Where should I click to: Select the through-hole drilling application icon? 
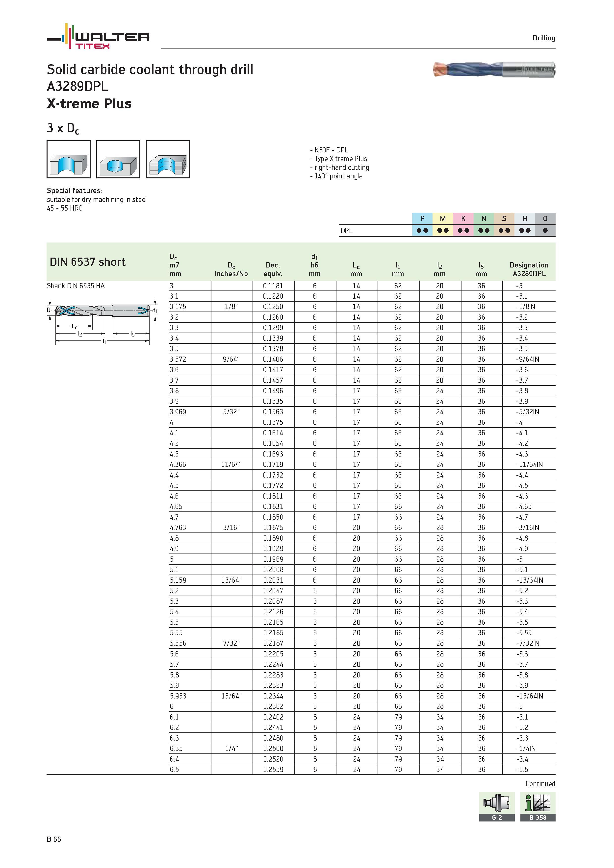click(x=69, y=159)
